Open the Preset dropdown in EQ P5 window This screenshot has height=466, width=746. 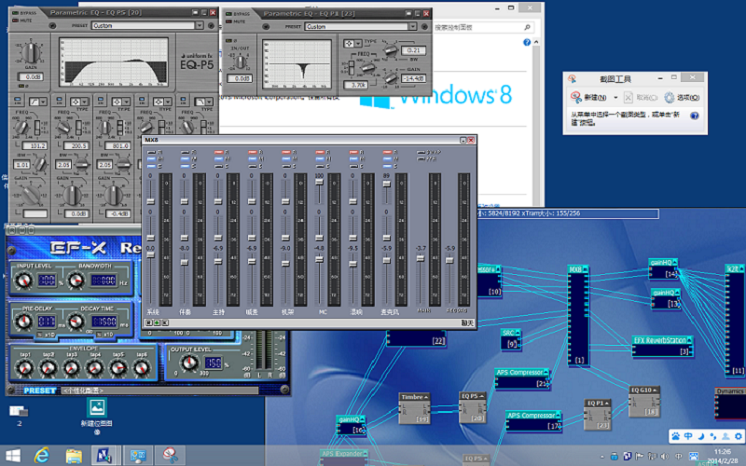199,25
